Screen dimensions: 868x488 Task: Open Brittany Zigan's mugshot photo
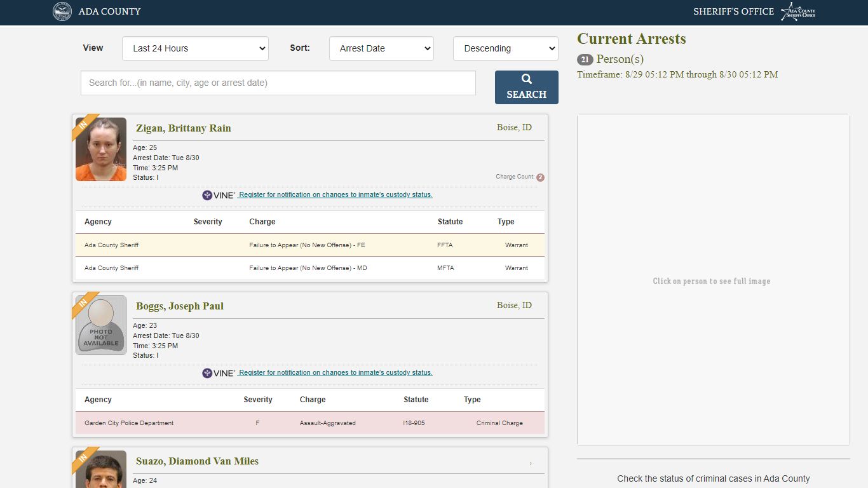(x=101, y=149)
